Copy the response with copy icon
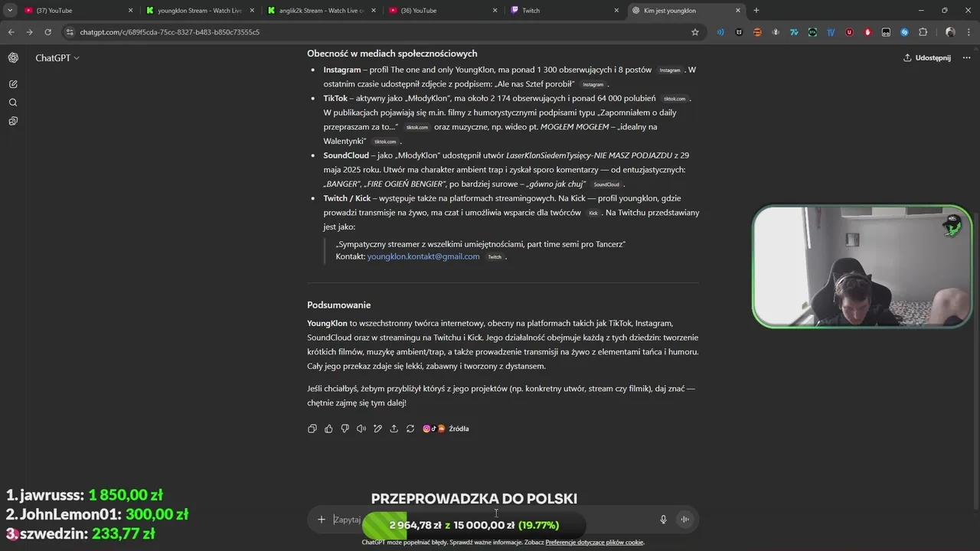Viewport: 980px width, 551px height. coord(312,429)
